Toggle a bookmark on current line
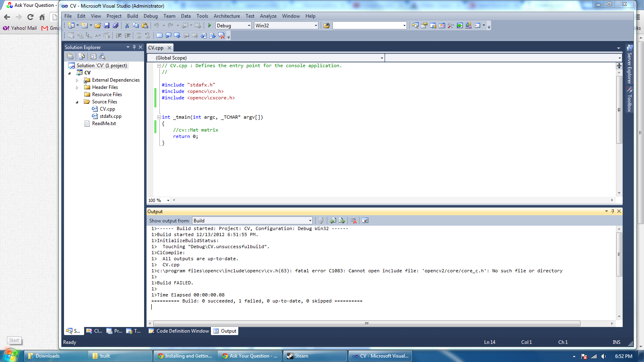This screenshot has width=644, height=362. click(x=159, y=35)
